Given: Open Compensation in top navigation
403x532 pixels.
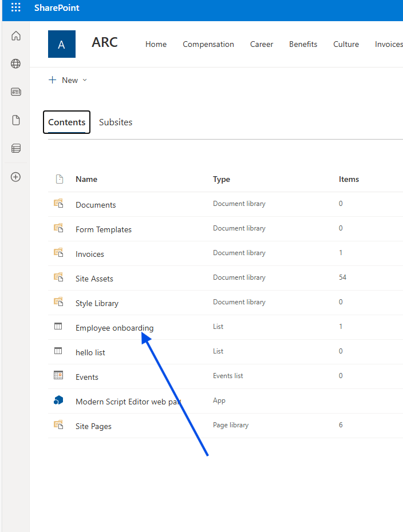Looking at the screenshot, I should pos(208,44).
